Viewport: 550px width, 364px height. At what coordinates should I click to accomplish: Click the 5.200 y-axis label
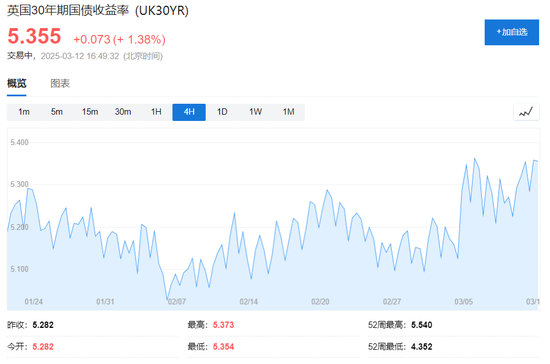(x=19, y=227)
